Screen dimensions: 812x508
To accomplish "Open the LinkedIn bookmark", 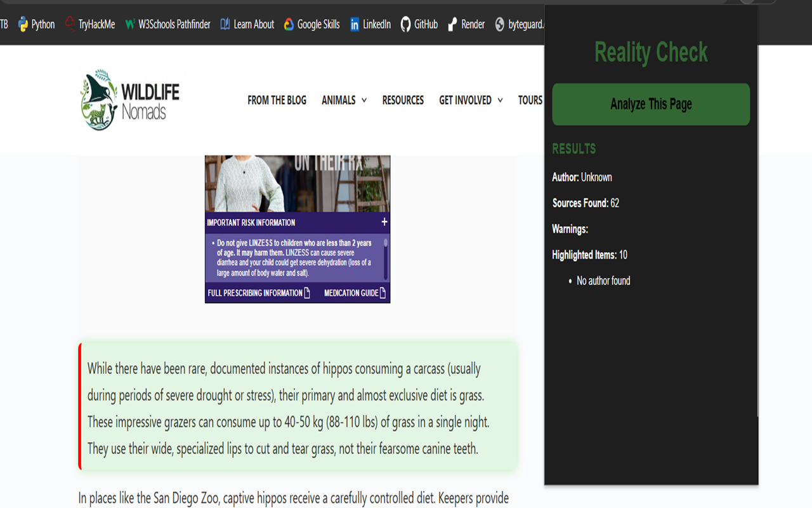I will click(370, 24).
